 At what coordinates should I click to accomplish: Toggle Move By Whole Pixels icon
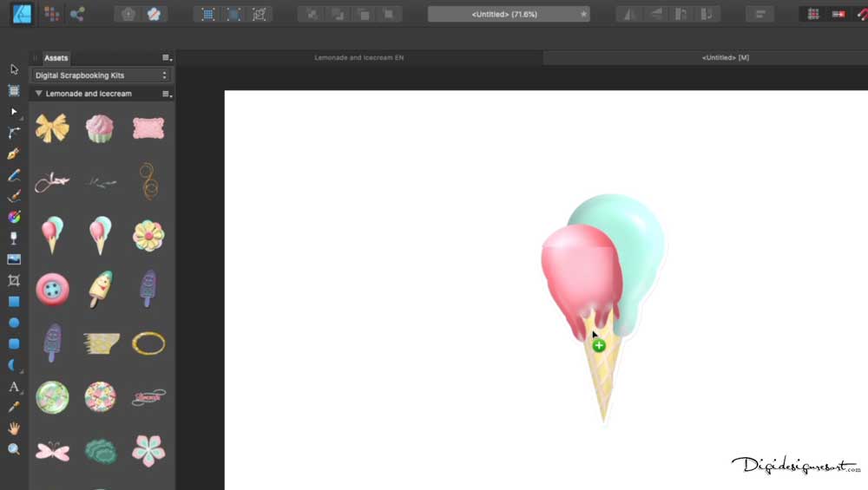tap(838, 14)
